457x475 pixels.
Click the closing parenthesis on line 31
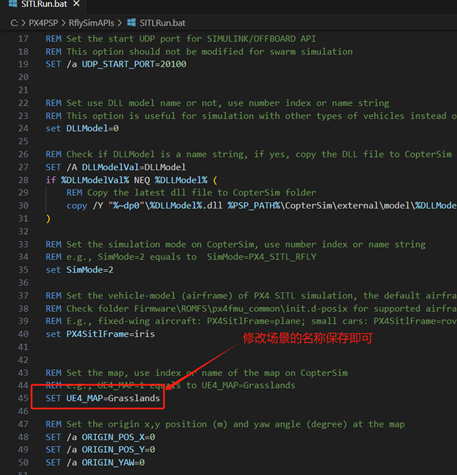coord(48,219)
